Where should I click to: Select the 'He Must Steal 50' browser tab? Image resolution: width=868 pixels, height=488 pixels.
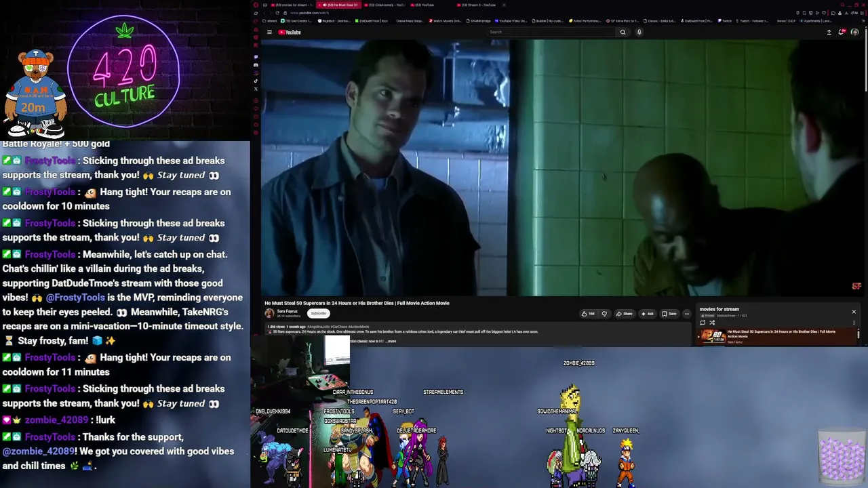coord(337,5)
